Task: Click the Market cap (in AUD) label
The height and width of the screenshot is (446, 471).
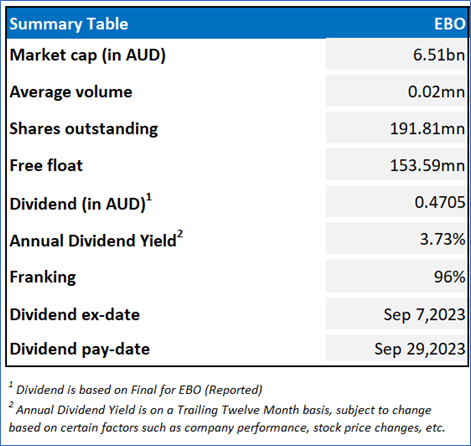Action: coord(88,55)
